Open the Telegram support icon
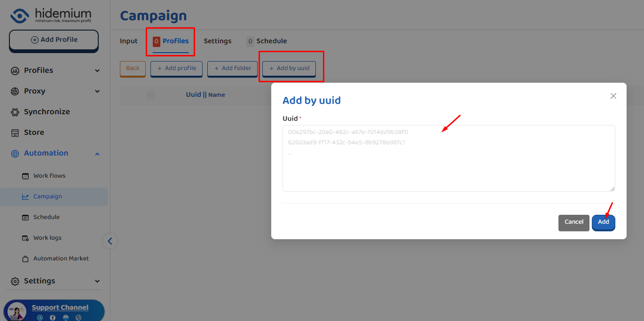644x321 pixels. coord(40,318)
